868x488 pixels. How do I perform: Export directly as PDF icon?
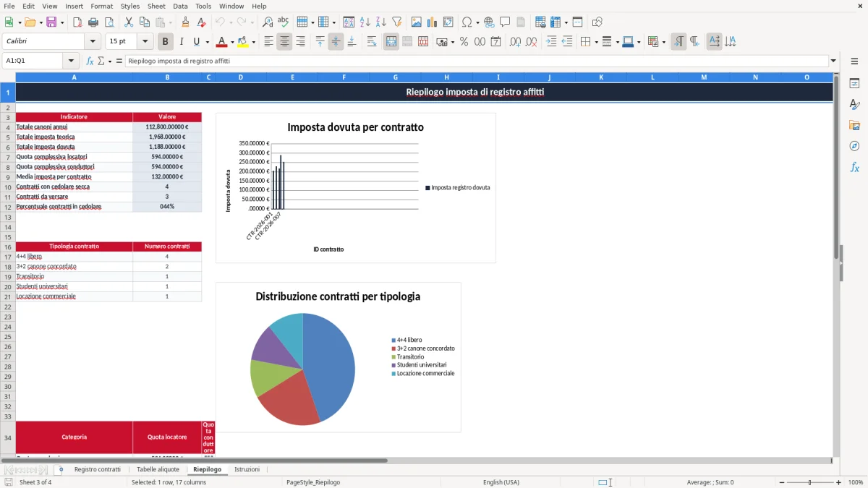77,22
